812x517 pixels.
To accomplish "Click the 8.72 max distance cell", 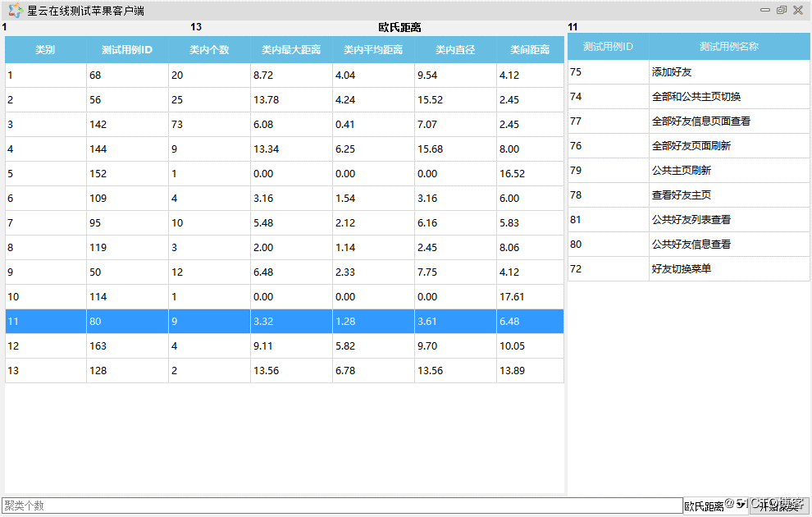I will coord(291,75).
